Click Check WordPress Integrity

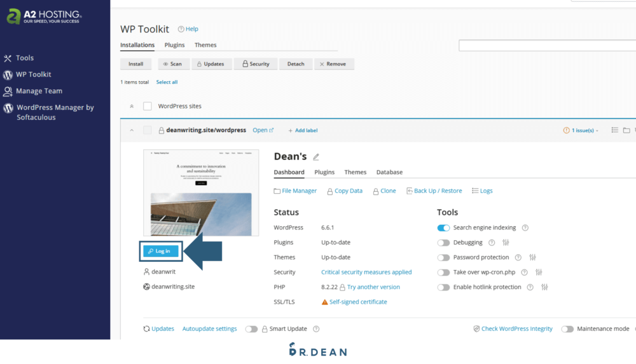coord(513,328)
